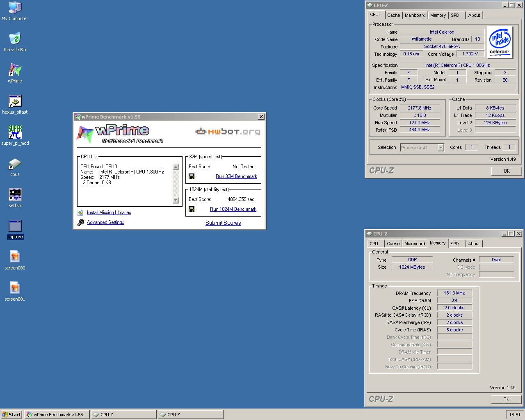Switch to the Cache tab in the bottom CPU-Z window

point(393,244)
